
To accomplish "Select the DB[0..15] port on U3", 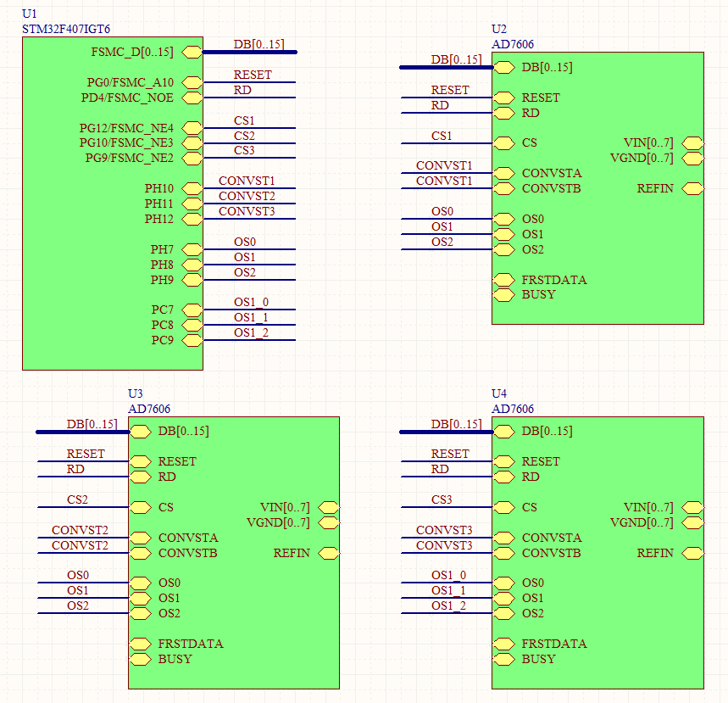I will pyautogui.click(x=141, y=432).
